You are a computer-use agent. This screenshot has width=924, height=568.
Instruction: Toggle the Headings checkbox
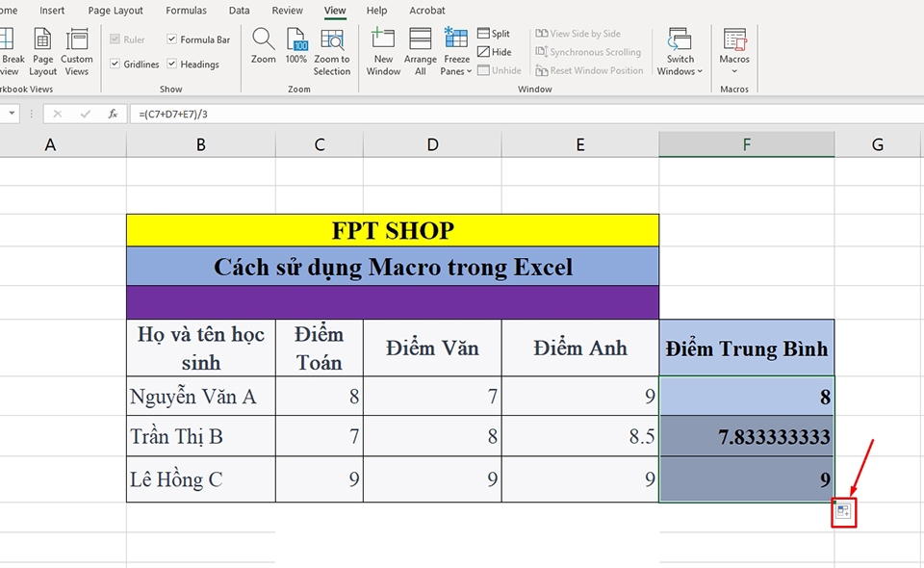pyautogui.click(x=171, y=64)
